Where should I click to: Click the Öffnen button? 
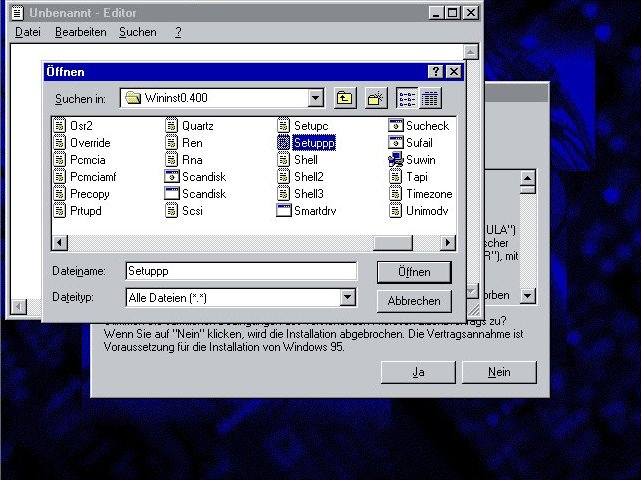click(x=414, y=272)
